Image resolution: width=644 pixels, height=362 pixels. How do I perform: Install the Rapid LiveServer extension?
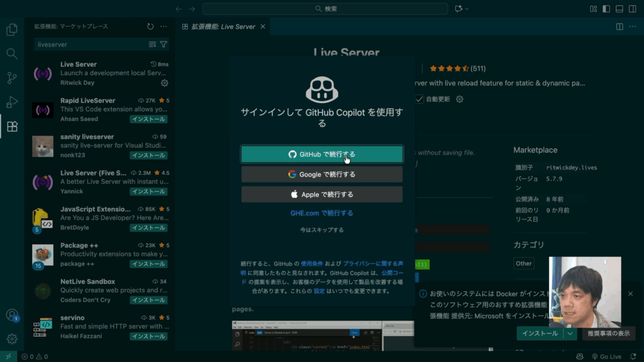(x=148, y=119)
